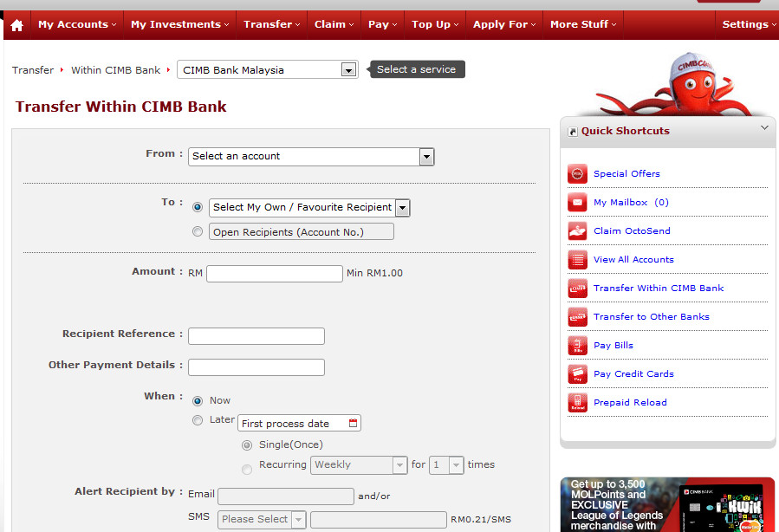Open the My Accounts menu
Viewport: 779px width, 532px height.
[77, 24]
